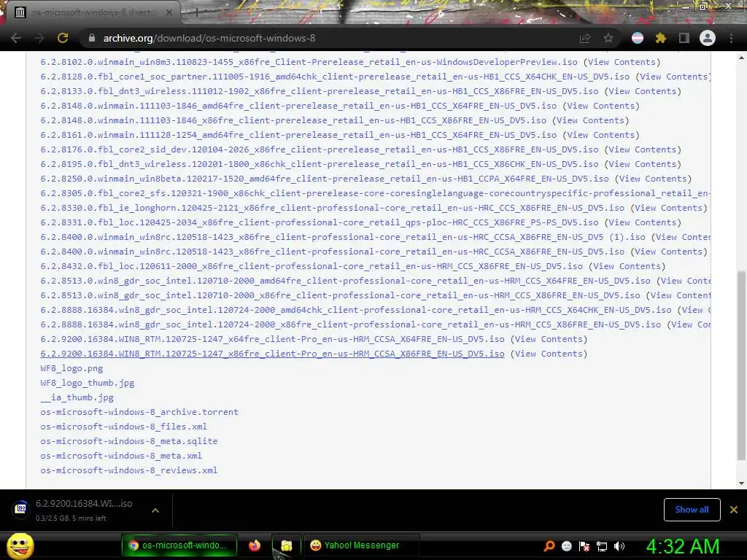Share this page using the share icon
Viewport: 747px width, 560px height.
[584, 38]
